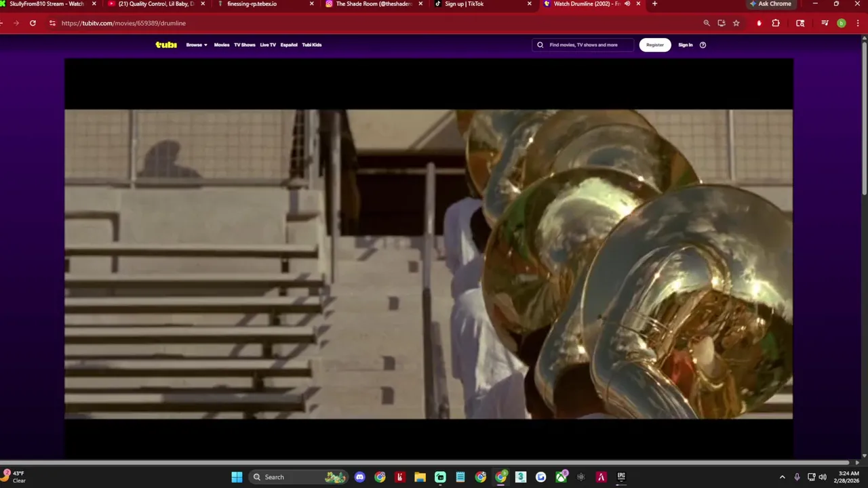This screenshot has width=868, height=488.
Task: Switch to the Quality Control, Lil Baby tab
Action: pyautogui.click(x=156, y=4)
